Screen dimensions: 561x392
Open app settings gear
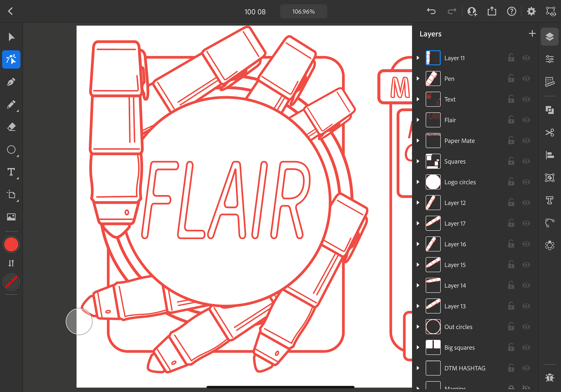531,11
